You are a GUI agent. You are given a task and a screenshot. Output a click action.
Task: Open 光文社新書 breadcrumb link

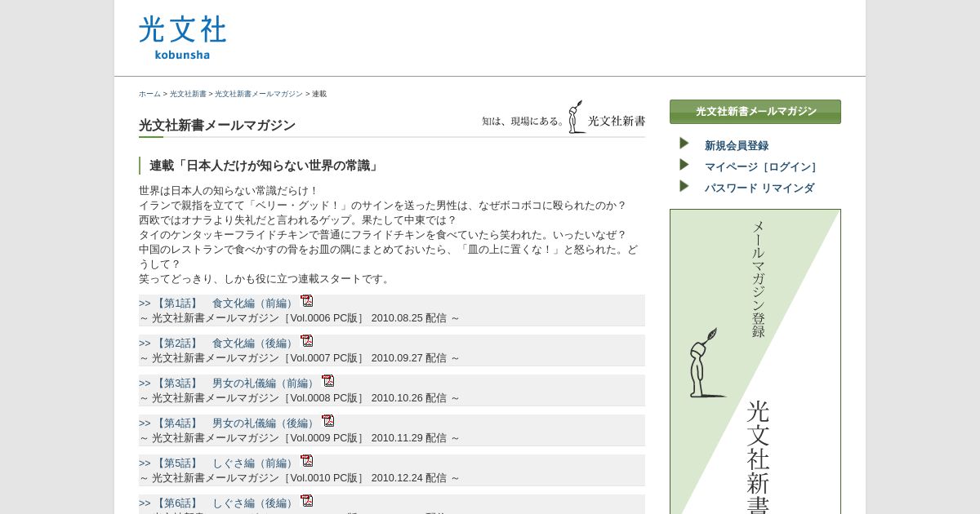coord(188,94)
